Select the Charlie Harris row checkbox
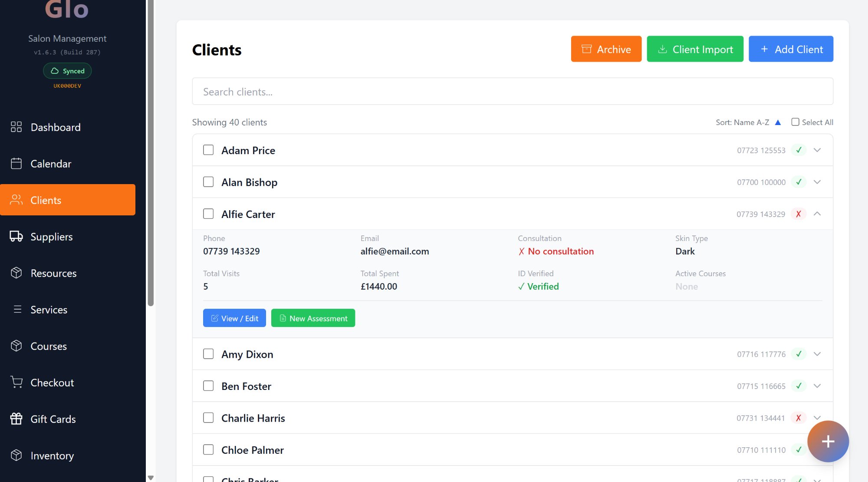Screen dimensions: 868x482 pyautogui.click(x=208, y=418)
